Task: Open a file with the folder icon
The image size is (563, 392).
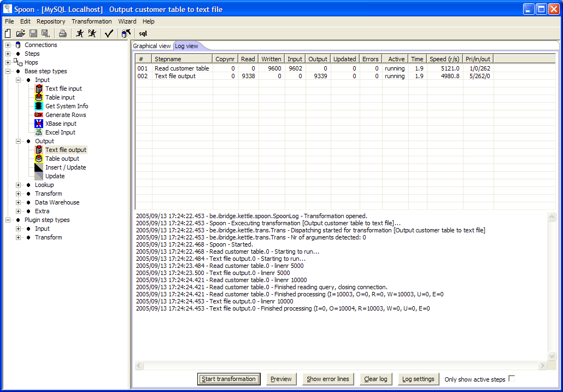Action: tap(20, 33)
